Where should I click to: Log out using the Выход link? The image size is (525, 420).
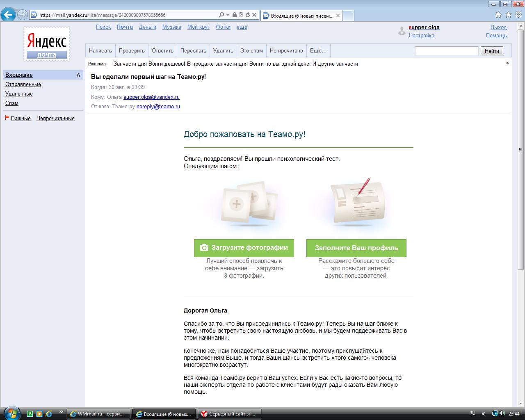(499, 27)
